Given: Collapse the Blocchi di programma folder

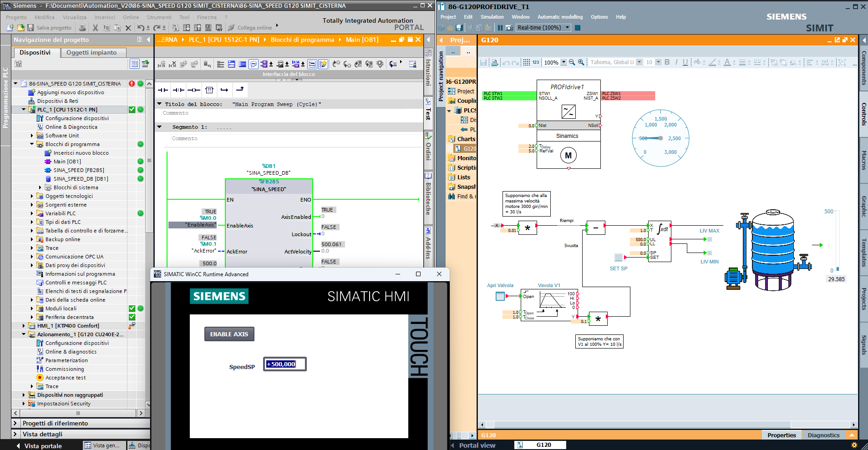Looking at the screenshot, I should (32, 144).
